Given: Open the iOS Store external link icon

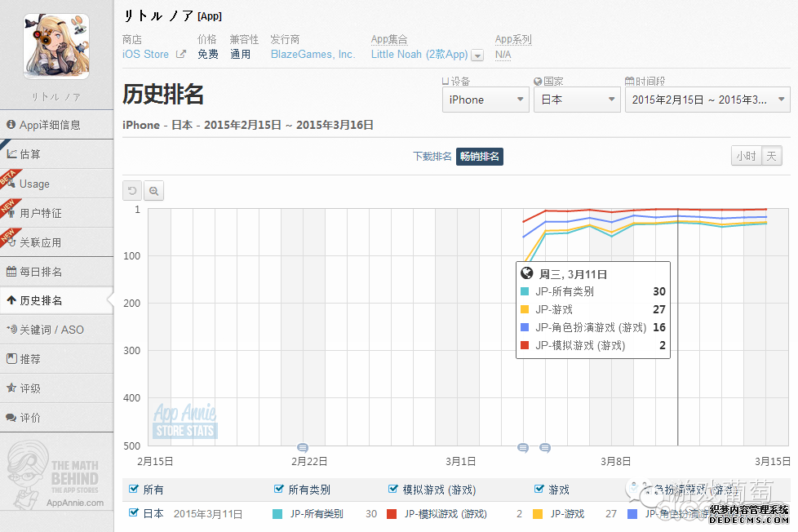Looking at the screenshot, I should (180, 54).
